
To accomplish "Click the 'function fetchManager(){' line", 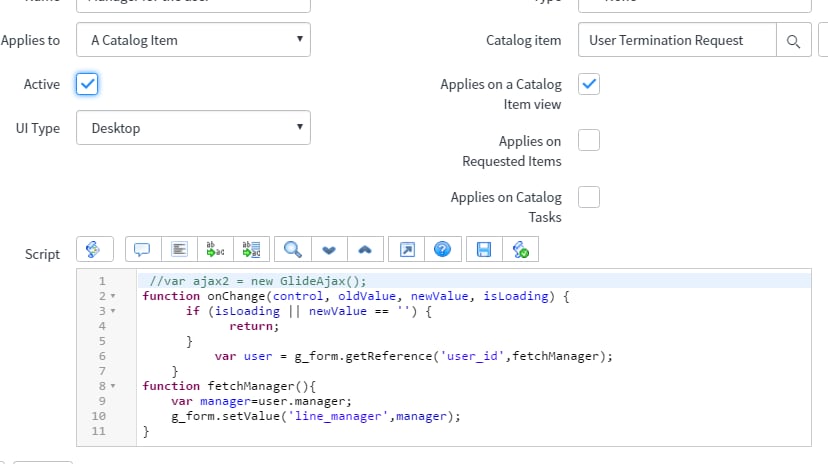I will pos(229,386).
